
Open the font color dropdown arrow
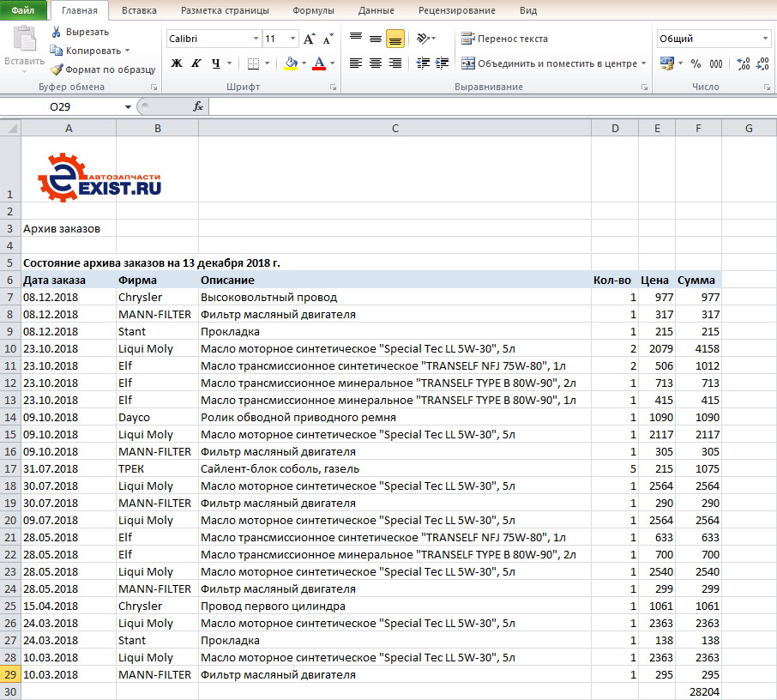point(332,63)
